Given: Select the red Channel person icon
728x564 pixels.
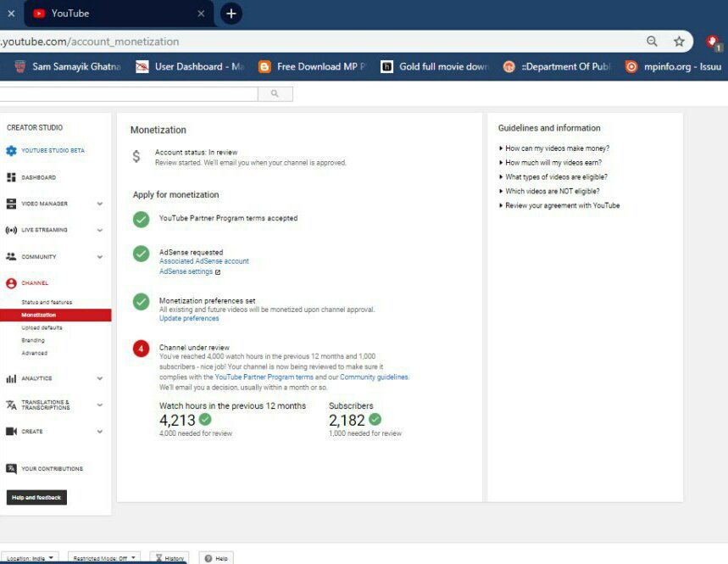Looking at the screenshot, I should [x=11, y=283].
